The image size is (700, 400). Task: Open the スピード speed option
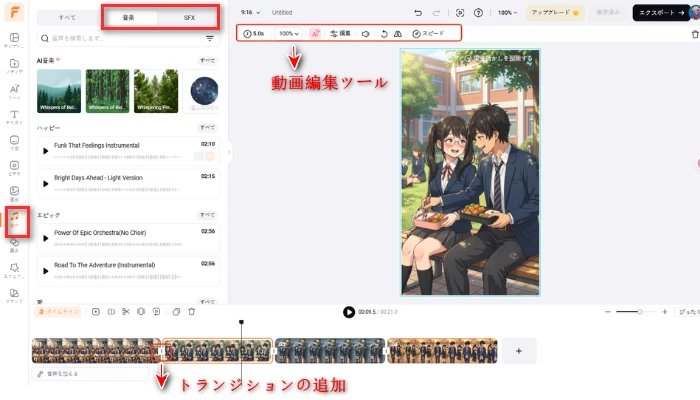pos(428,34)
